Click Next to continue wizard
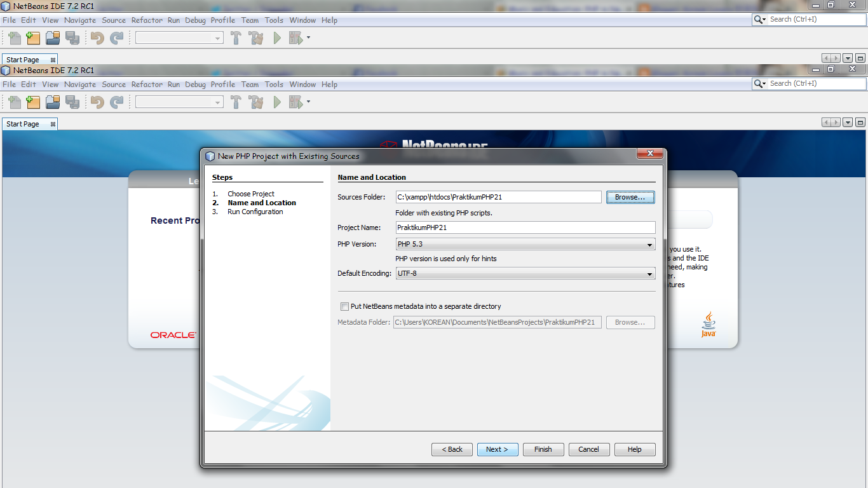 (498, 449)
